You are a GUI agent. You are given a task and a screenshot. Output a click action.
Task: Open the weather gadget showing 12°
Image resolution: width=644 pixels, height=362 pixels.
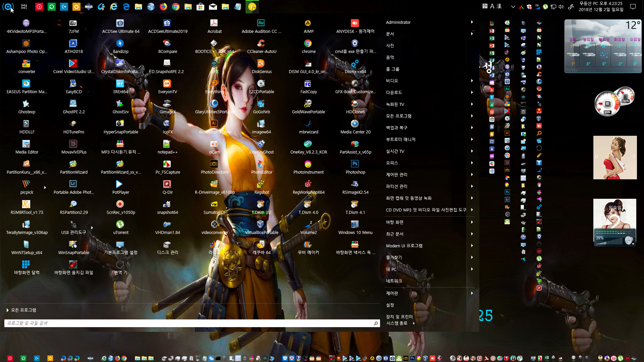(x=603, y=46)
